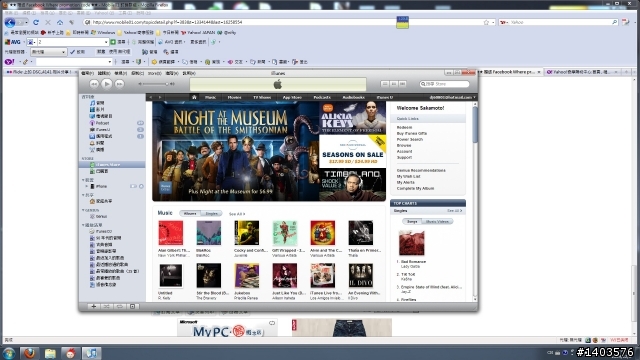The height and width of the screenshot is (360, 640).
Task: Click the iTunes Store forward arrow
Action: 160,97
